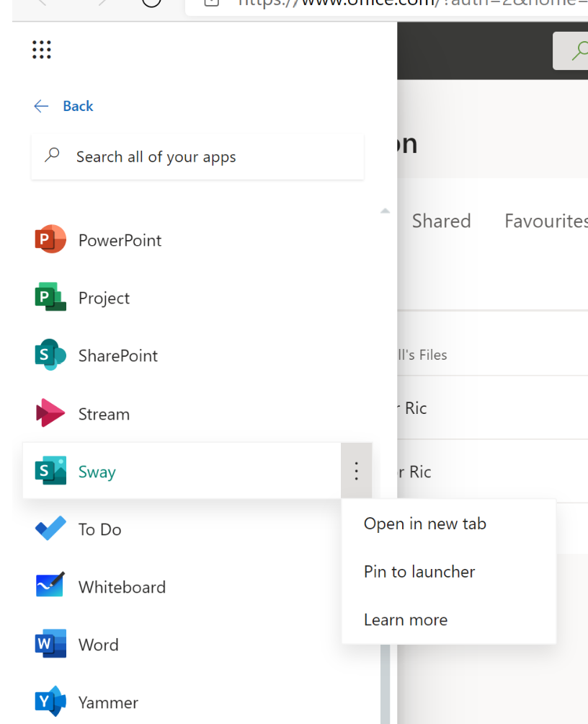The image size is (588, 724).
Task: Select the Sway app icon
Action: tap(50, 472)
